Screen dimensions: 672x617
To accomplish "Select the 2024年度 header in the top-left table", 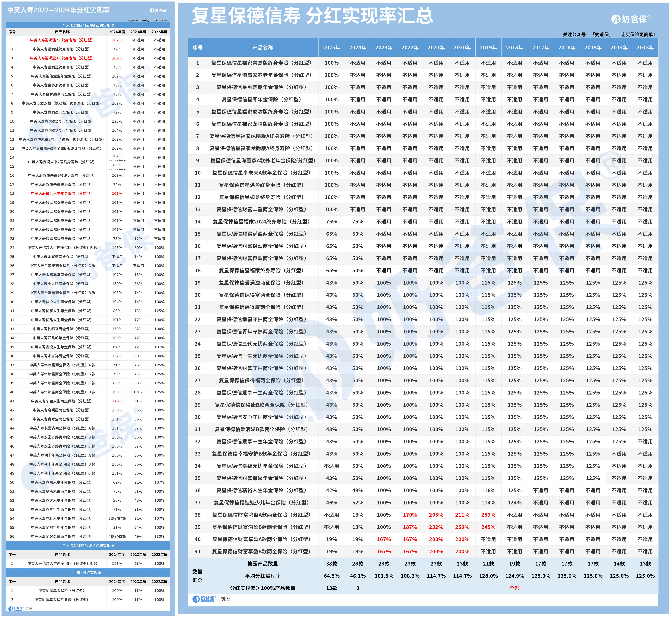I will pyautogui.click(x=117, y=32).
